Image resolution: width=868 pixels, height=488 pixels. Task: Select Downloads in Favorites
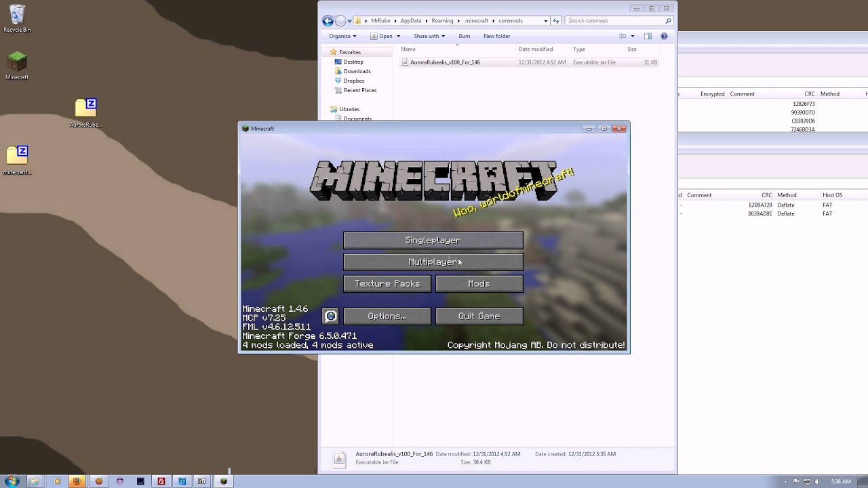(x=357, y=71)
